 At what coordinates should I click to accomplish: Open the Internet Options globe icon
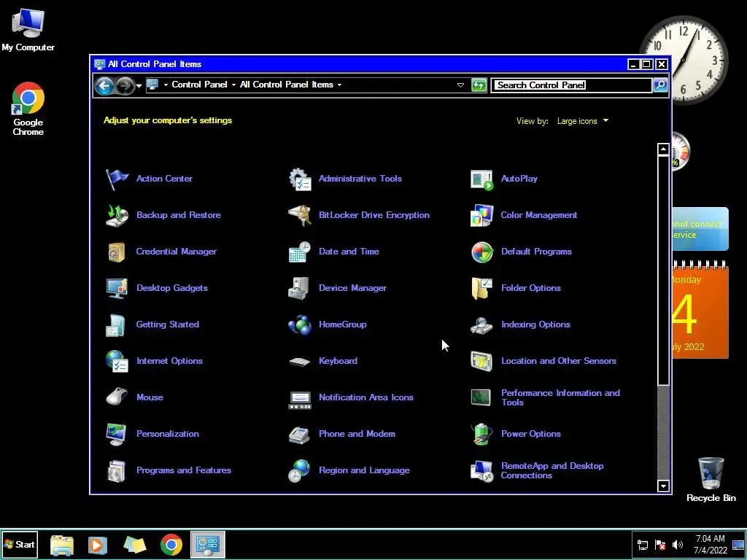(117, 361)
